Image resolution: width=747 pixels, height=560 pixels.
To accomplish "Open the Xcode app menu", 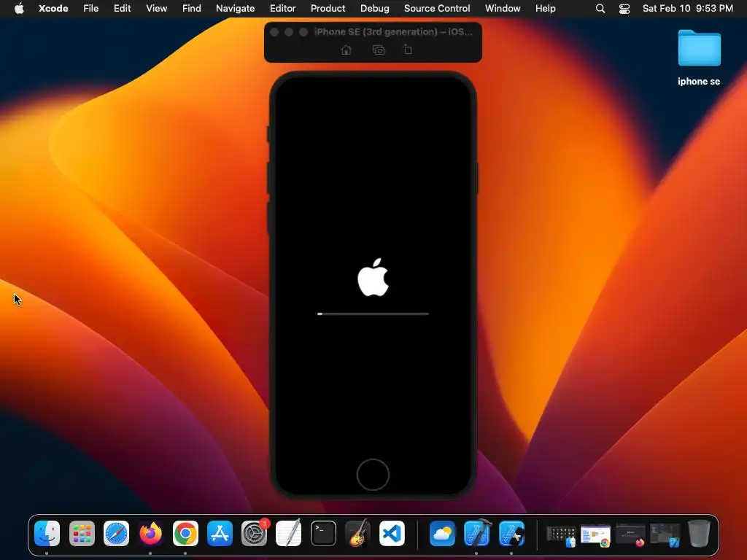I will click(53, 8).
